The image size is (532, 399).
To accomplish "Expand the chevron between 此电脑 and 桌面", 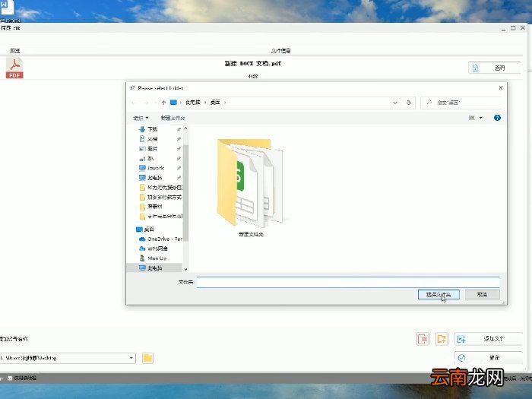I will coord(205,102).
